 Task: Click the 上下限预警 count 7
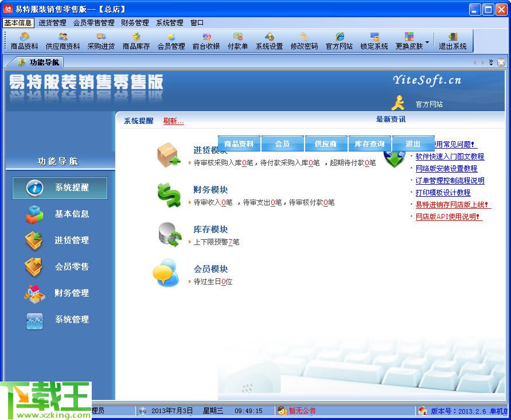tap(230, 242)
